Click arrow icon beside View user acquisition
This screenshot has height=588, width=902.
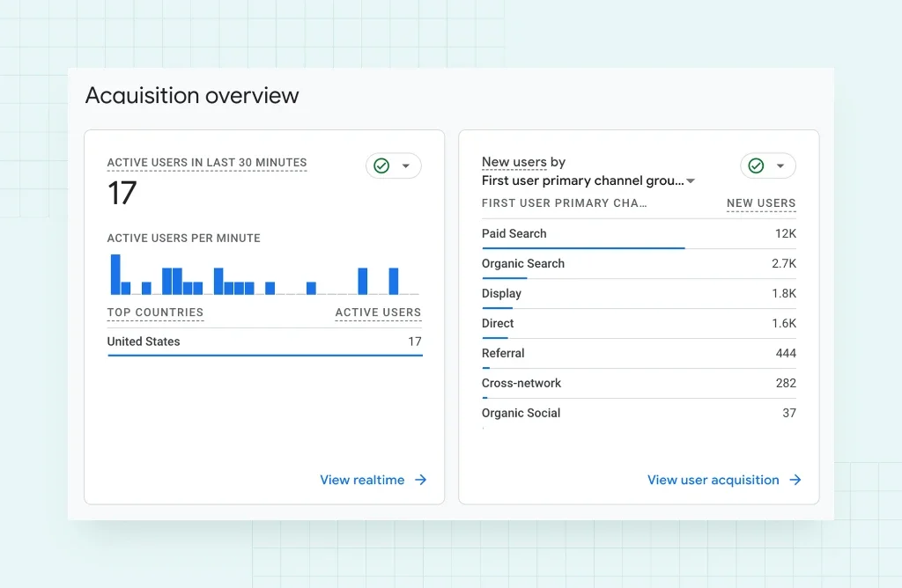coord(795,480)
